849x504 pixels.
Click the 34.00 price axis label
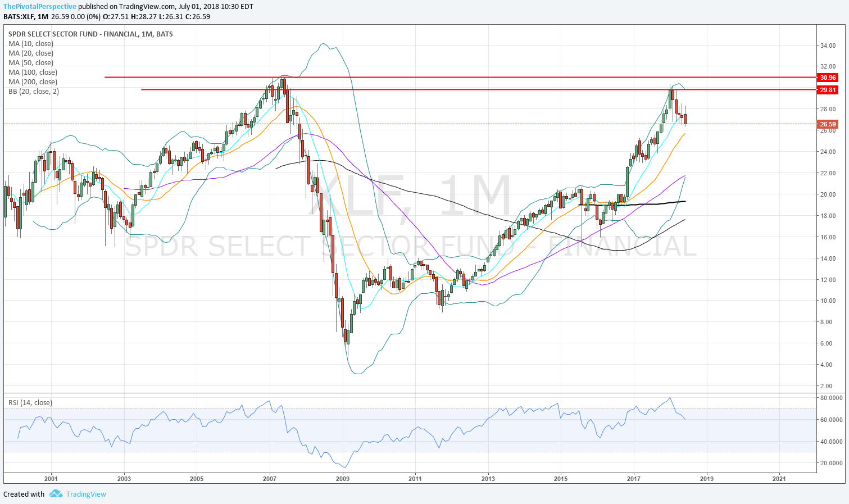point(828,46)
